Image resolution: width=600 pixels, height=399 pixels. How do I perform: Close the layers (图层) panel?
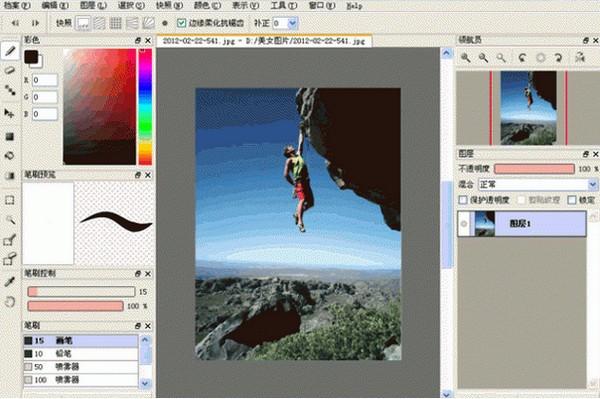(596, 154)
